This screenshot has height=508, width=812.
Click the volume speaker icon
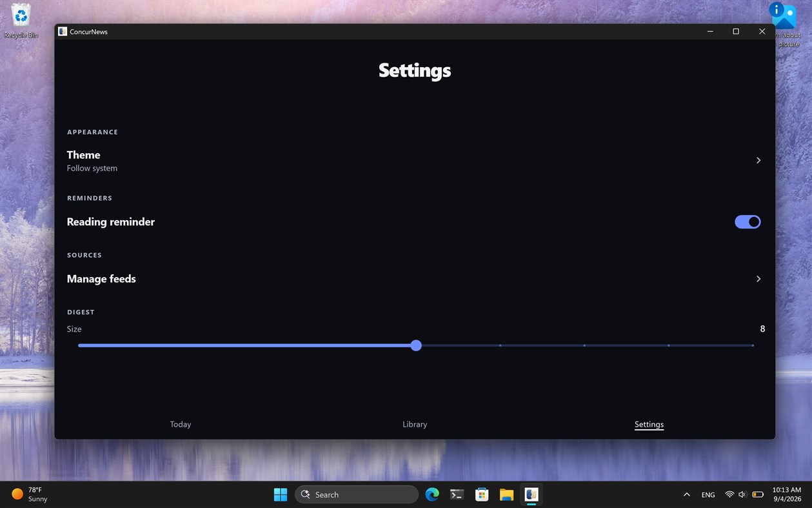click(742, 494)
